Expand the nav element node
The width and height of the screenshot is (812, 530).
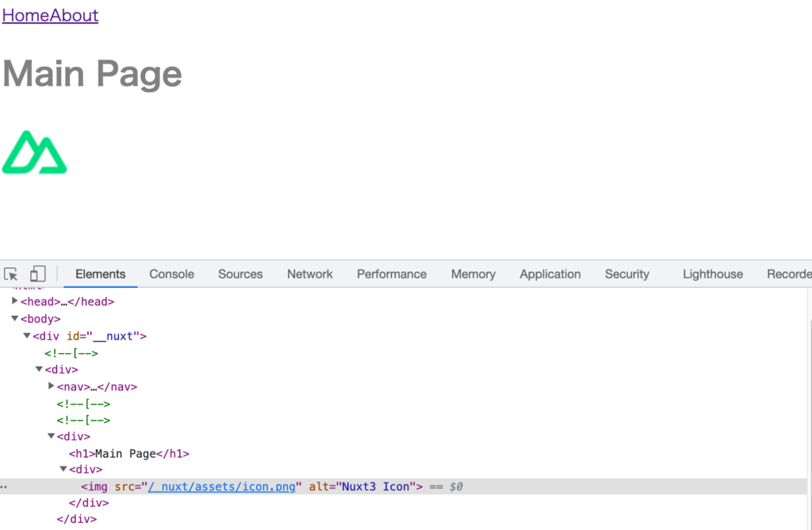(52, 386)
